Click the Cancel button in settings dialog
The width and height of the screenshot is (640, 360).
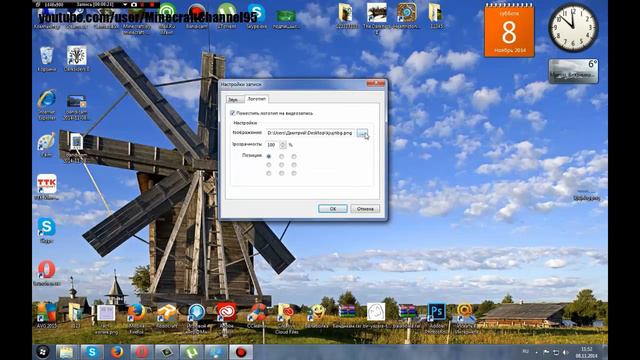(365, 209)
